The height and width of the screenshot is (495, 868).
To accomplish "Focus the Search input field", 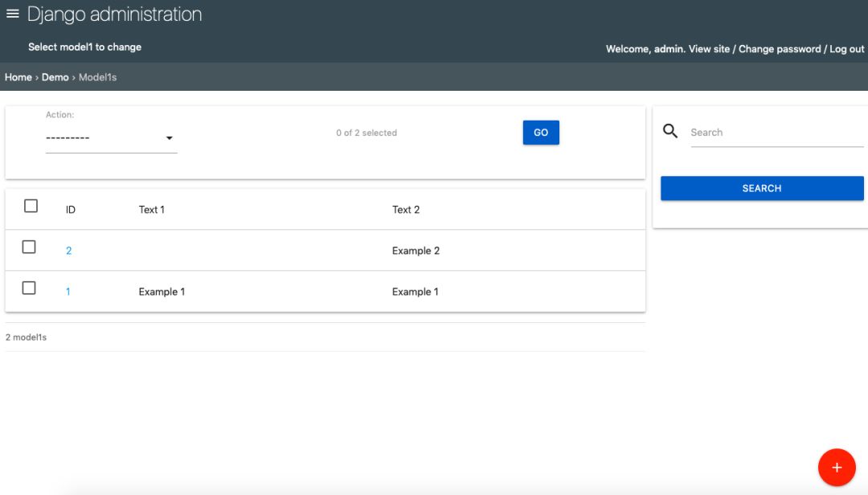I will [776, 133].
